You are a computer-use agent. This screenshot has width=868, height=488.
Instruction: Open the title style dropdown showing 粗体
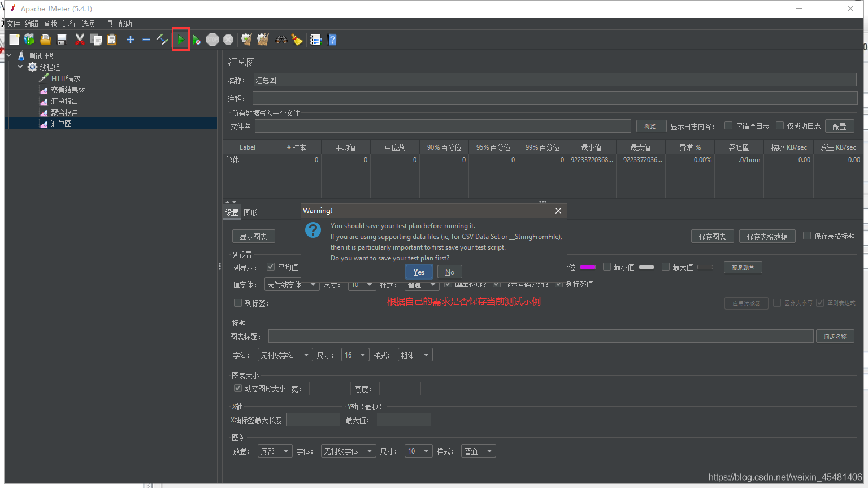click(x=415, y=355)
